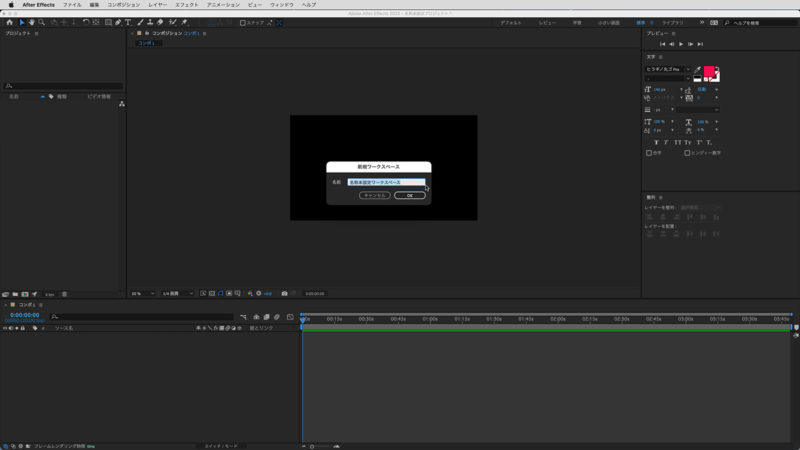This screenshot has height=450, width=800.
Task: Select the Hand tool in toolbar
Action: [x=31, y=21]
